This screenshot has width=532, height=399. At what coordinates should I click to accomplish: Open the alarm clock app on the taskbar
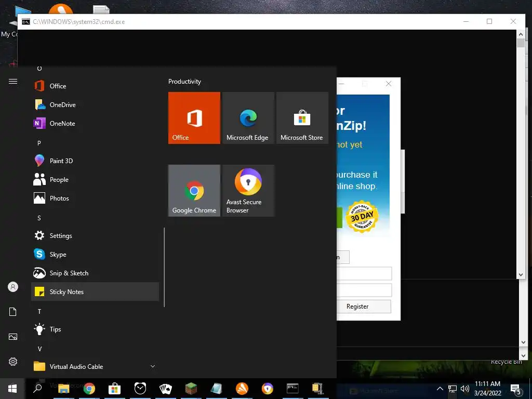point(140,389)
